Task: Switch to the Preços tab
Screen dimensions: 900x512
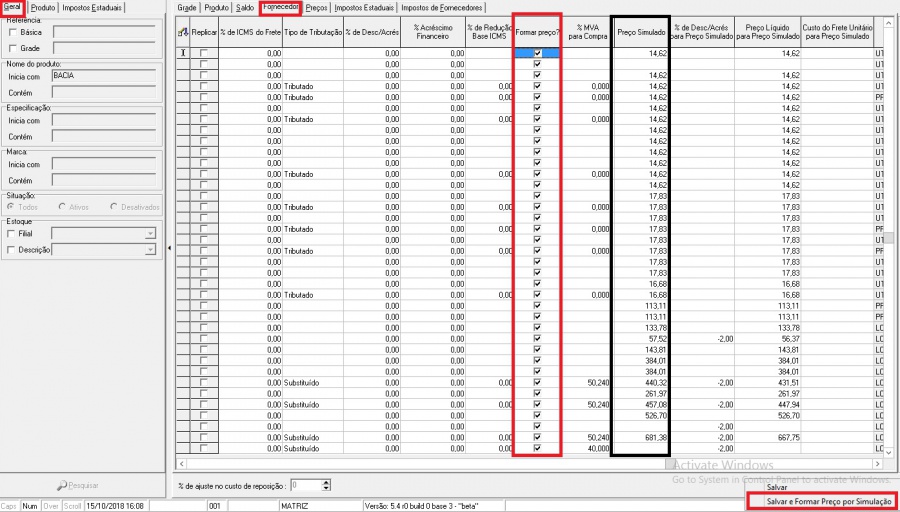Action: point(317,7)
